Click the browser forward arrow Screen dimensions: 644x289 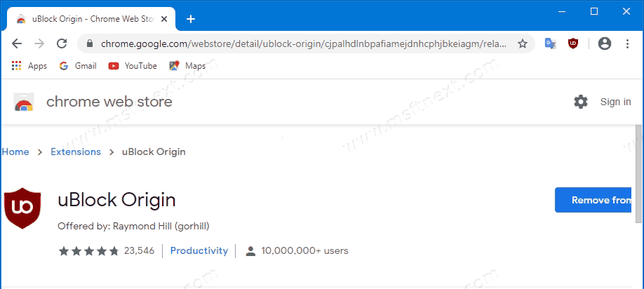[x=39, y=43]
